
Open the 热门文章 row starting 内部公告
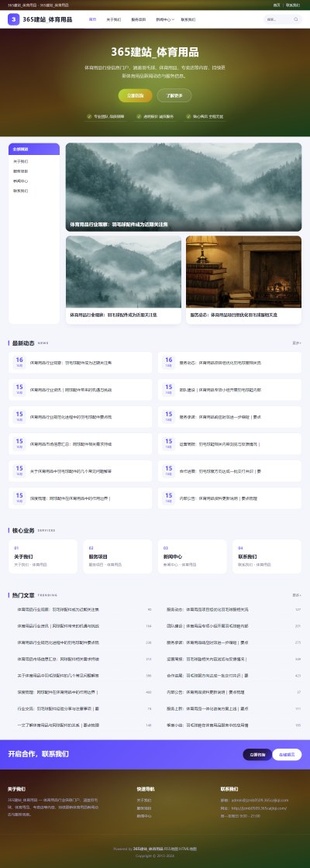tap(229, 692)
